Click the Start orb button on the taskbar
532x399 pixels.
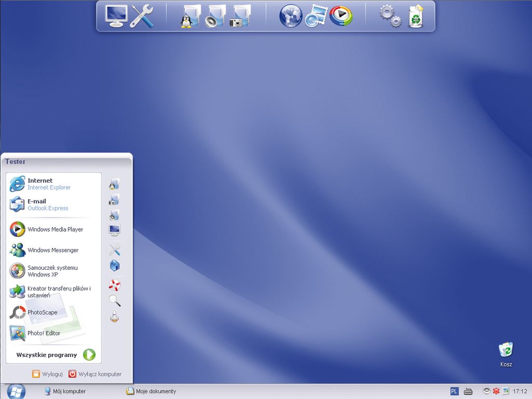pos(16,392)
